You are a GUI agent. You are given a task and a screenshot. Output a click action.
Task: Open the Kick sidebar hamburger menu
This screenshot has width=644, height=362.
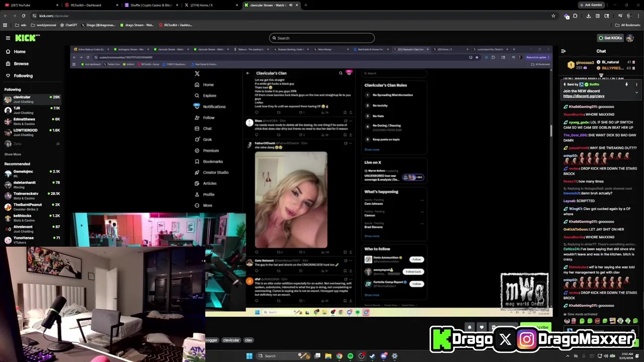[8, 38]
